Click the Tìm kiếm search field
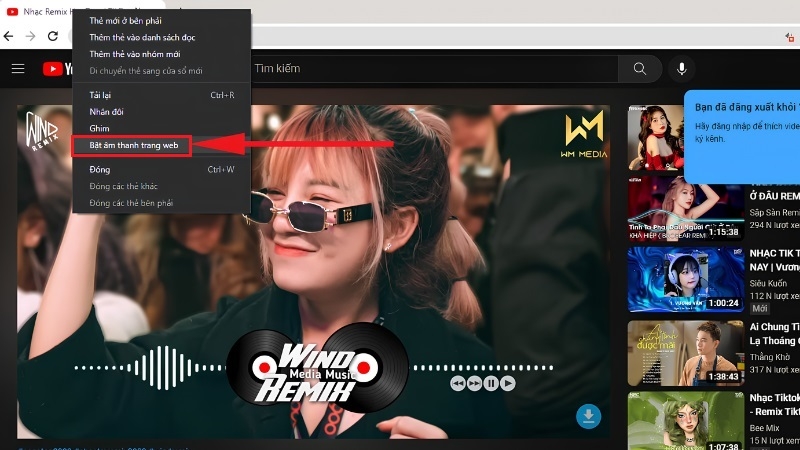The image size is (800, 450). [434, 68]
